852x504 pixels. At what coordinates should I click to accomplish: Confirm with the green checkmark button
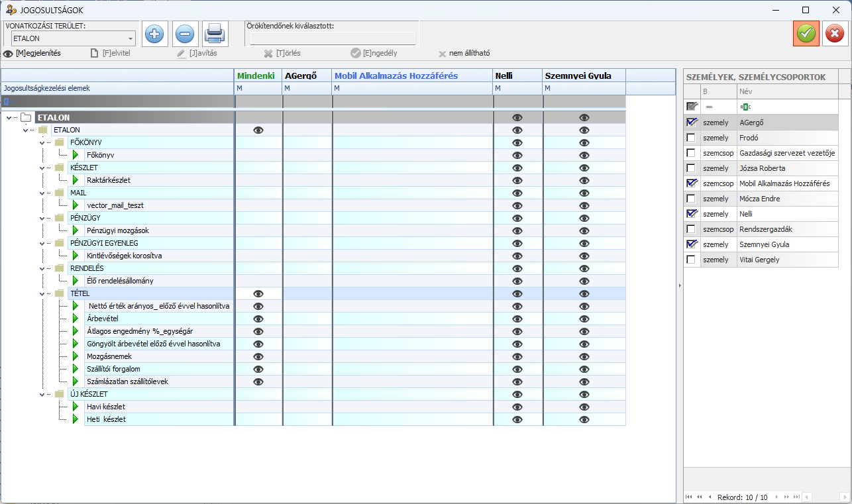806,33
